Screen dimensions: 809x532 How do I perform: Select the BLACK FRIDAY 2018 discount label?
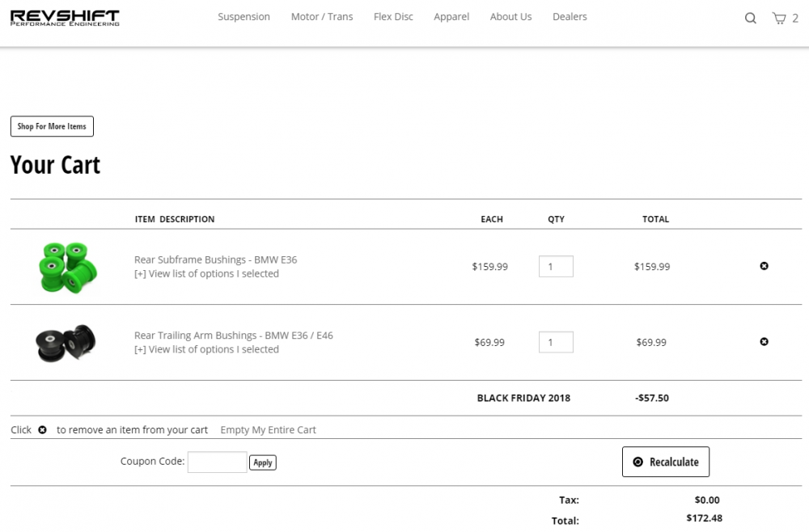[523, 398]
